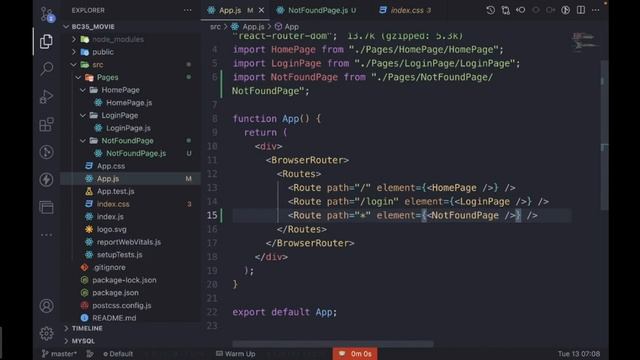Go to previous change icon
This screenshot has height=360, width=640.
pyautogui.click(x=520, y=10)
